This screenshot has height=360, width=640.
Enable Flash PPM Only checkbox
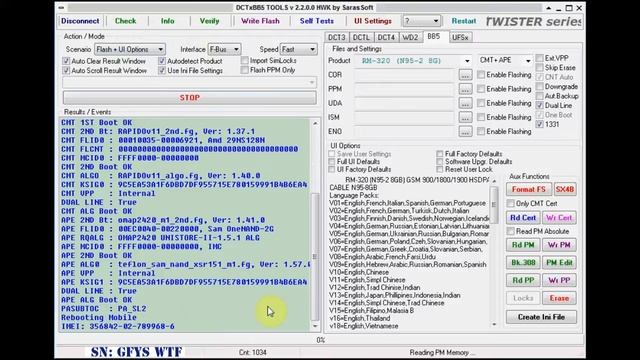click(245, 70)
